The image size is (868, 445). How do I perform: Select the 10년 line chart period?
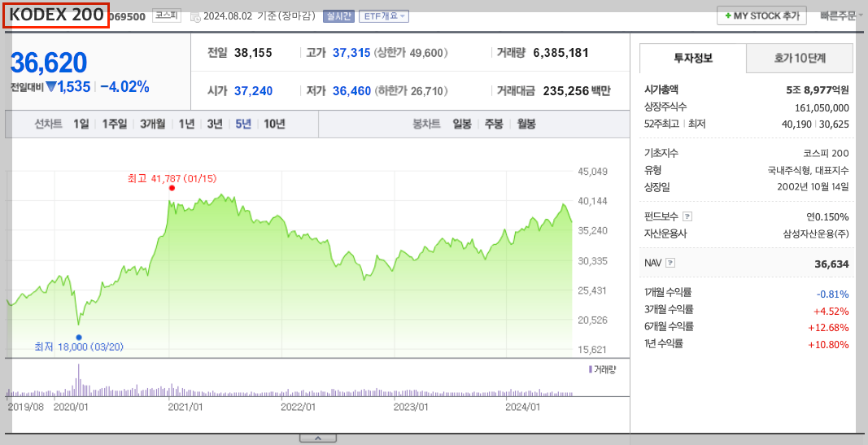pyautogui.click(x=274, y=124)
